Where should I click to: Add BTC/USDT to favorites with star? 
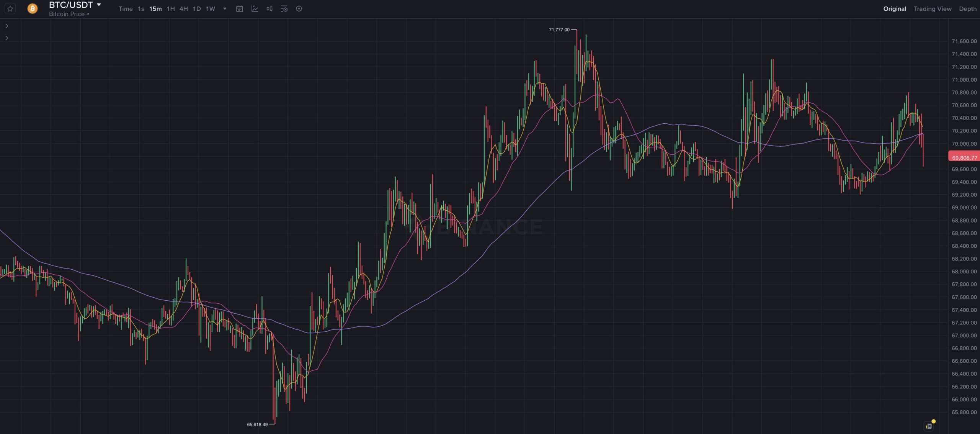10,8
